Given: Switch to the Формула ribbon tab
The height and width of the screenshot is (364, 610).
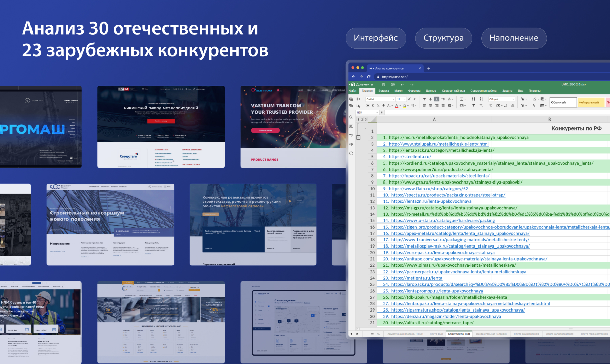Looking at the screenshot, I should (x=414, y=91).
